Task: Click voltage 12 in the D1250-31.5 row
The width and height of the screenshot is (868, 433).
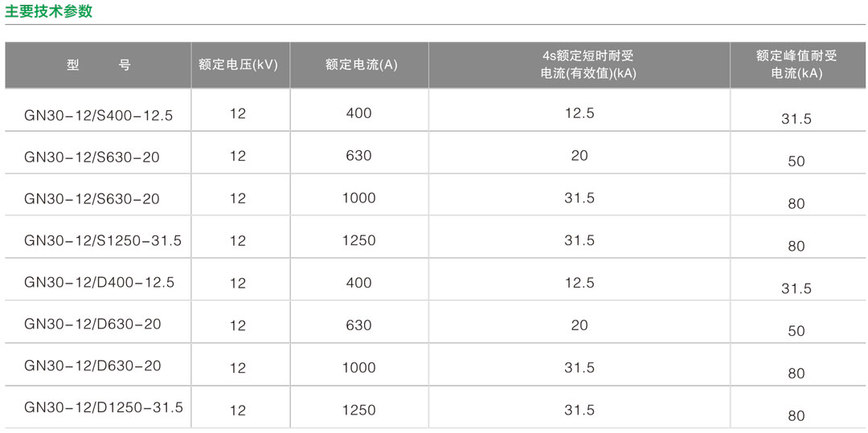Action: 238,410
